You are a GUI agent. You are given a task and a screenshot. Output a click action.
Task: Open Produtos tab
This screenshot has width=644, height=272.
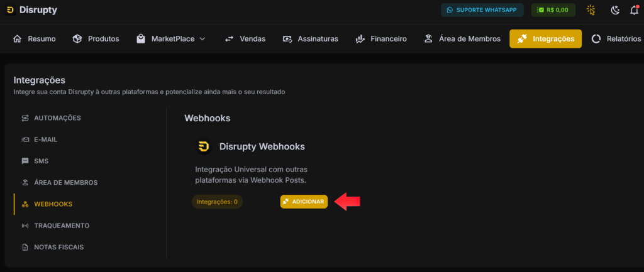tap(96, 39)
